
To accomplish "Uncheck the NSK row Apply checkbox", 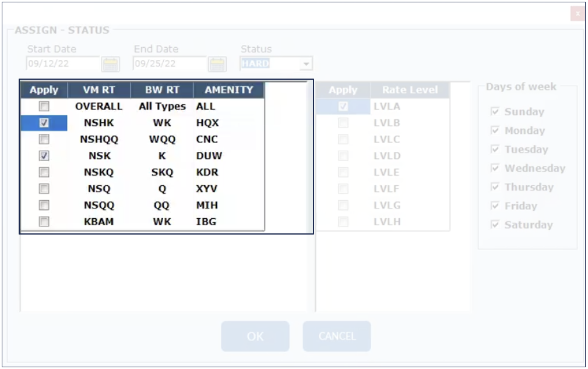I will pos(44,156).
